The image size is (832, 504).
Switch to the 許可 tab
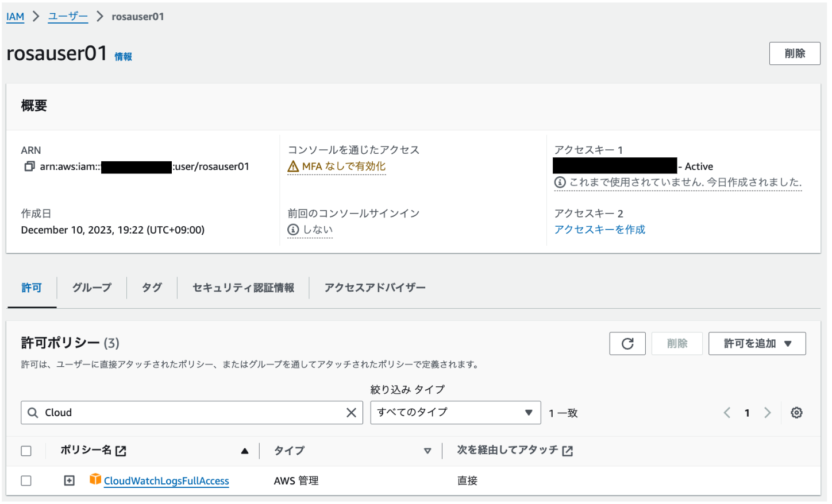tap(32, 288)
